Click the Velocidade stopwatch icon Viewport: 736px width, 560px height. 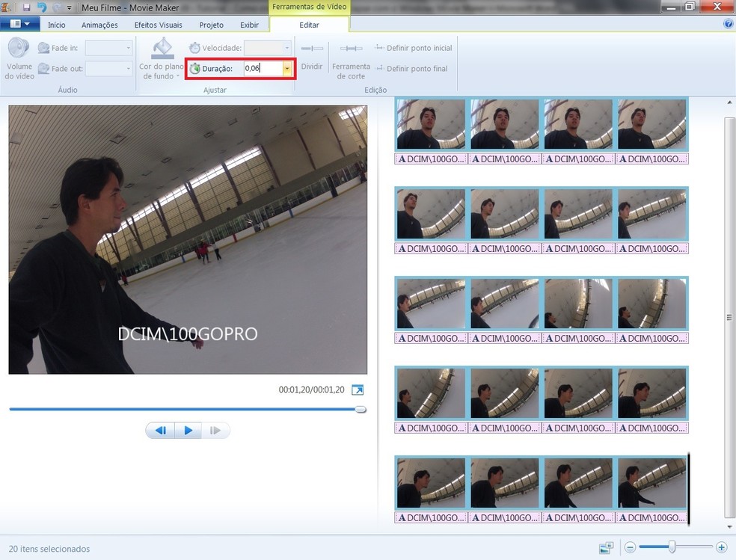(194, 48)
